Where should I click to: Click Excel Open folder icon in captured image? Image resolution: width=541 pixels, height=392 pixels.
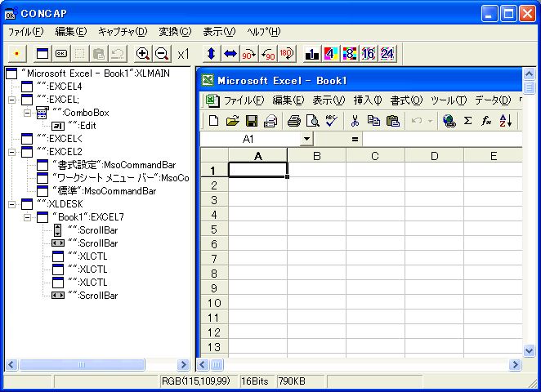point(233,121)
